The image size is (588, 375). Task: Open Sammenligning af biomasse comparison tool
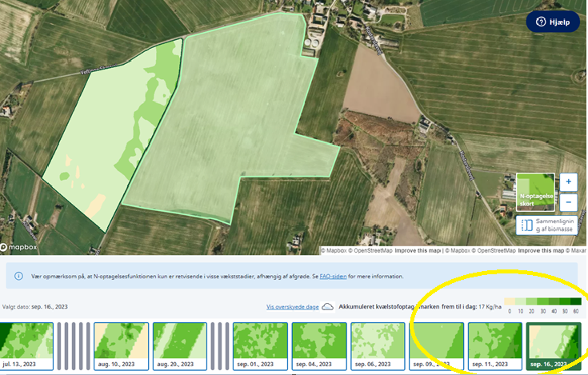point(546,225)
